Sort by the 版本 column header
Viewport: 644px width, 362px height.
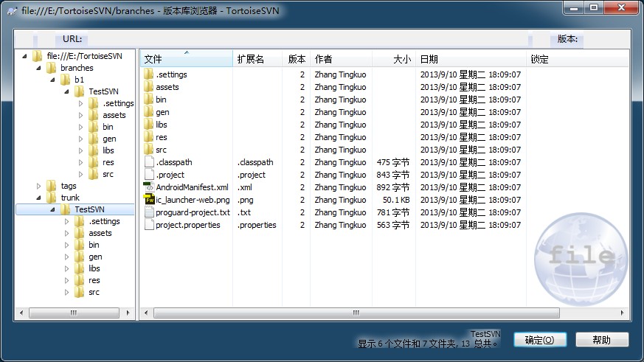296,59
